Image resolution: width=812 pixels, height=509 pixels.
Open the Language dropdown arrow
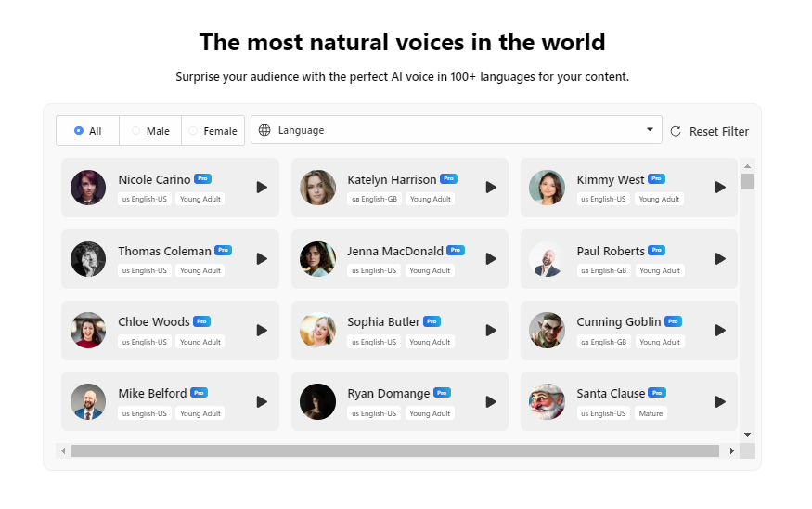[x=650, y=130]
